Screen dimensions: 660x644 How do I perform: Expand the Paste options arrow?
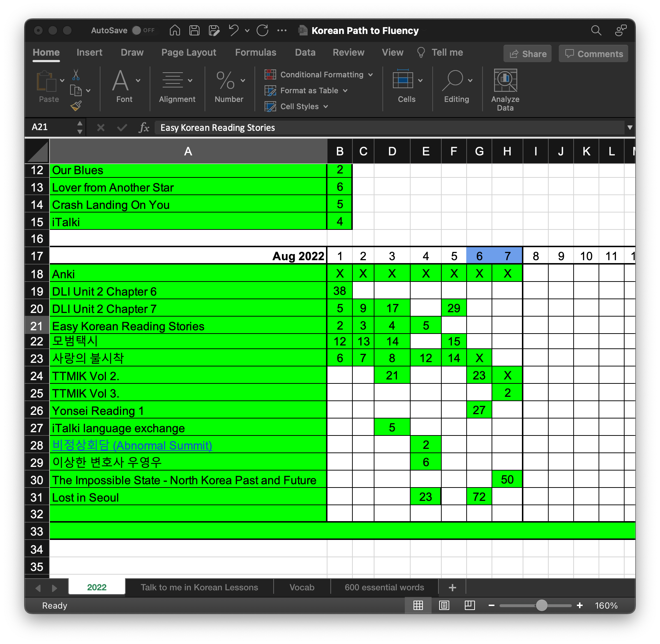point(62,80)
